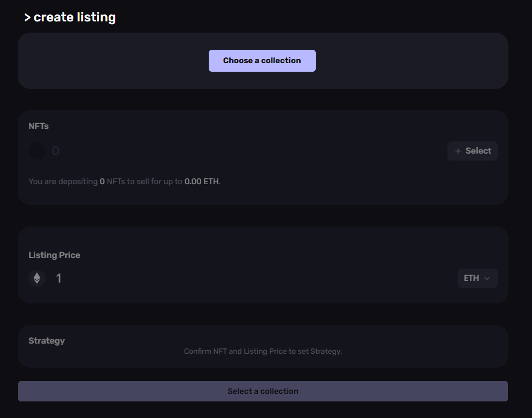Click the You are depositing summary text

(125, 181)
